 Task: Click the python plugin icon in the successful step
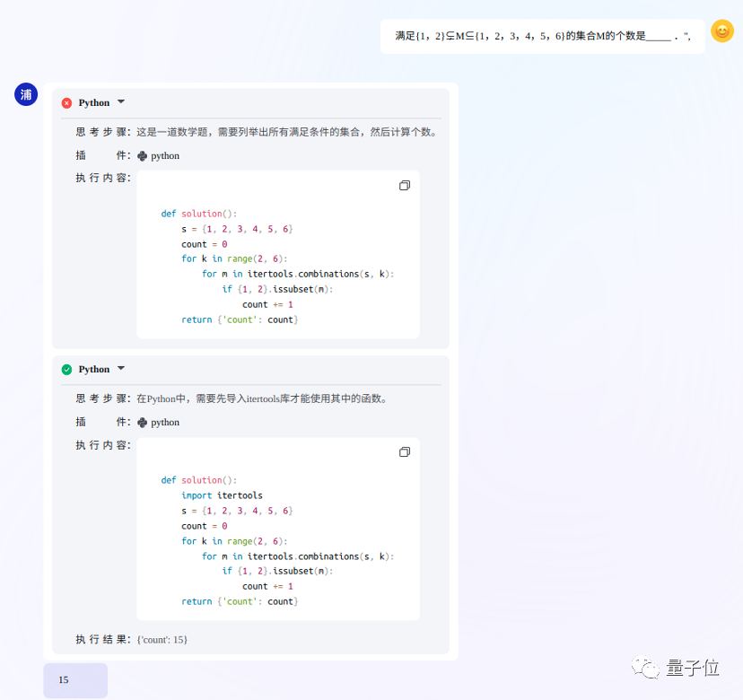[x=142, y=423]
